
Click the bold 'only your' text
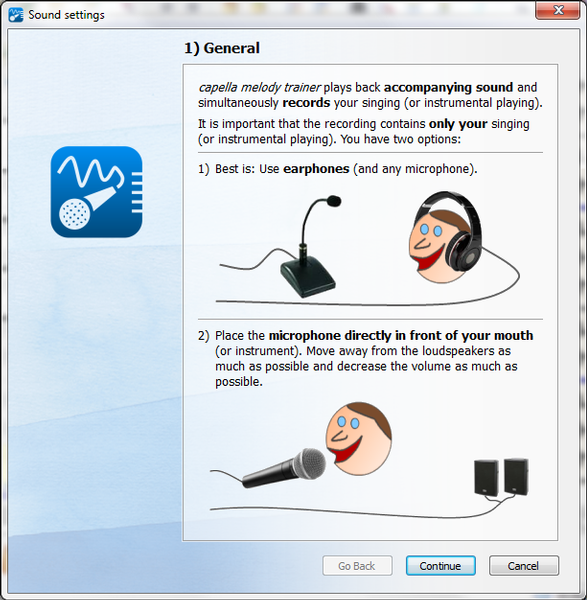(x=458, y=124)
